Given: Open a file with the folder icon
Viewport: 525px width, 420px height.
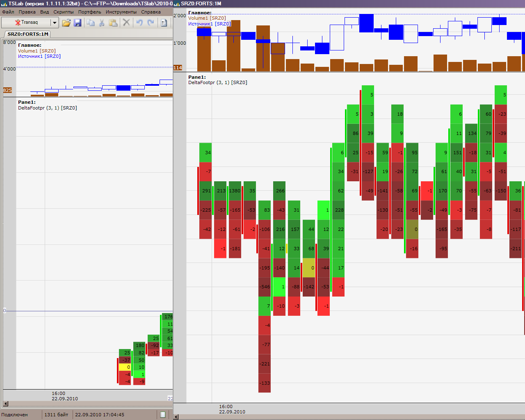Looking at the screenshot, I should point(66,23).
